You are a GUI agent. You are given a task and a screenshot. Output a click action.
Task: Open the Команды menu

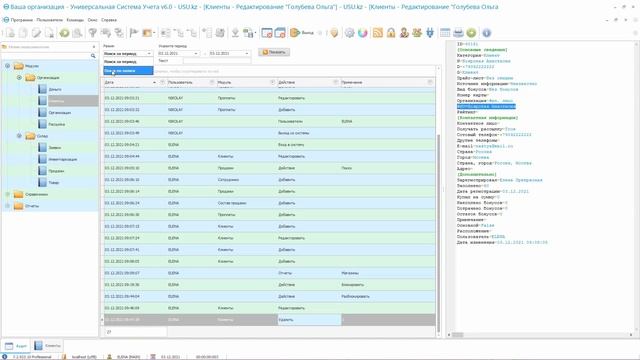click(x=75, y=20)
